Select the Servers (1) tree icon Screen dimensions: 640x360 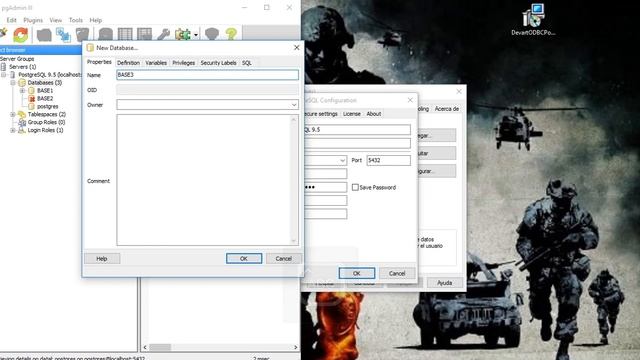tap(4, 67)
